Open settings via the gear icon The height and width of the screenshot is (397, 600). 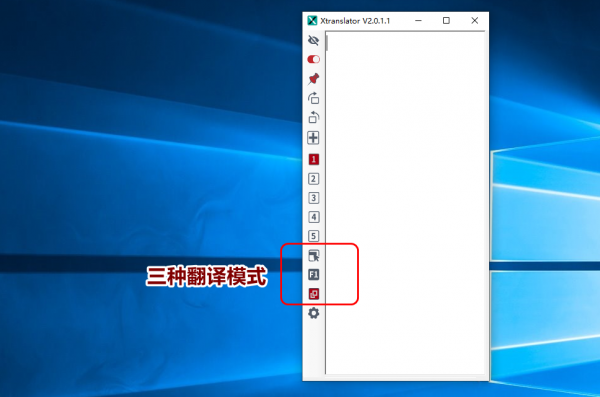point(313,313)
